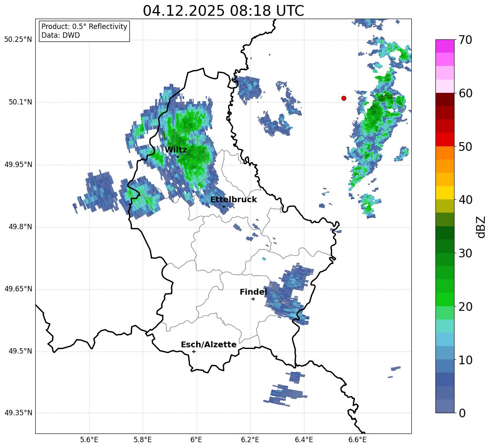The image size is (491, 448).
Task: Click the 50.25°N latitude label
Action: pyautogui.click(x=18, y=40)
